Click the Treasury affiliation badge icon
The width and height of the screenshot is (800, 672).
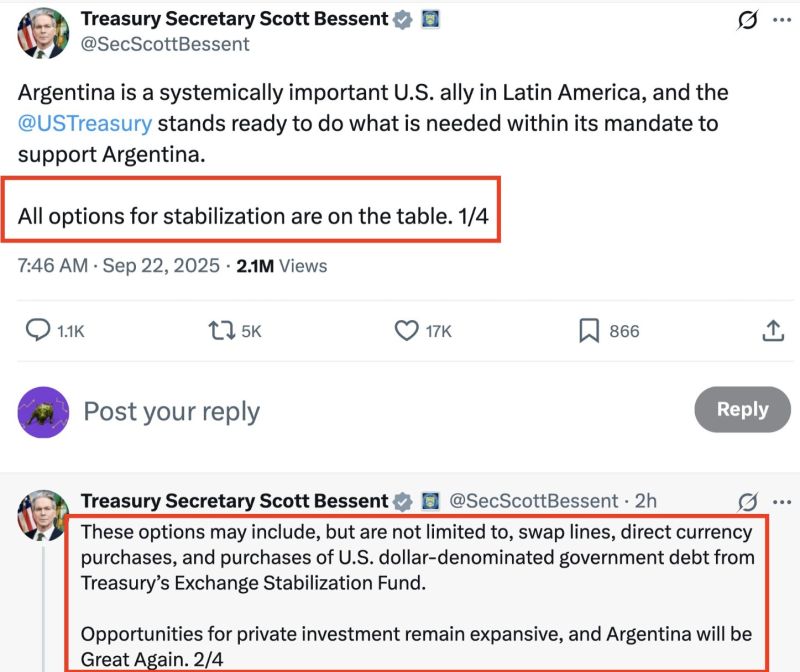pyautogui.click(x=431, y=18)
